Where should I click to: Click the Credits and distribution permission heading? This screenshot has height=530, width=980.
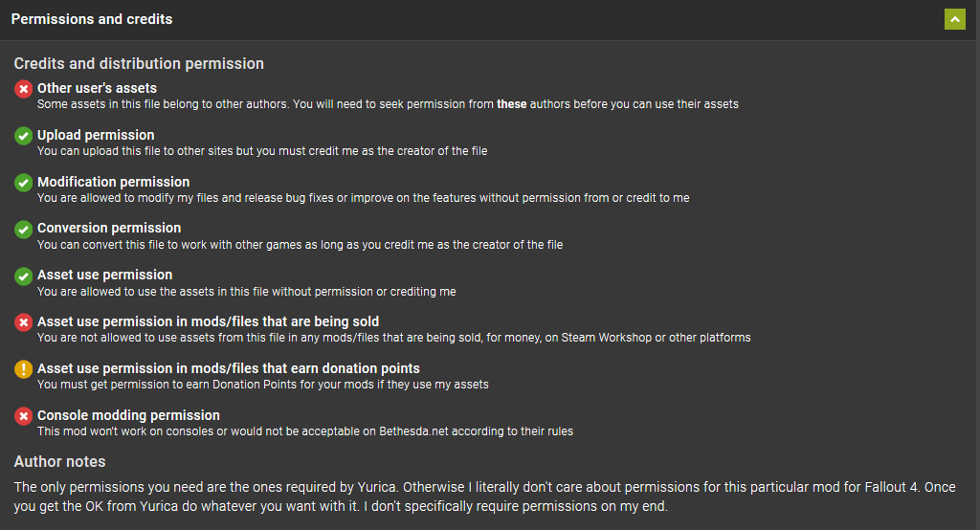[x=139, y=64]
